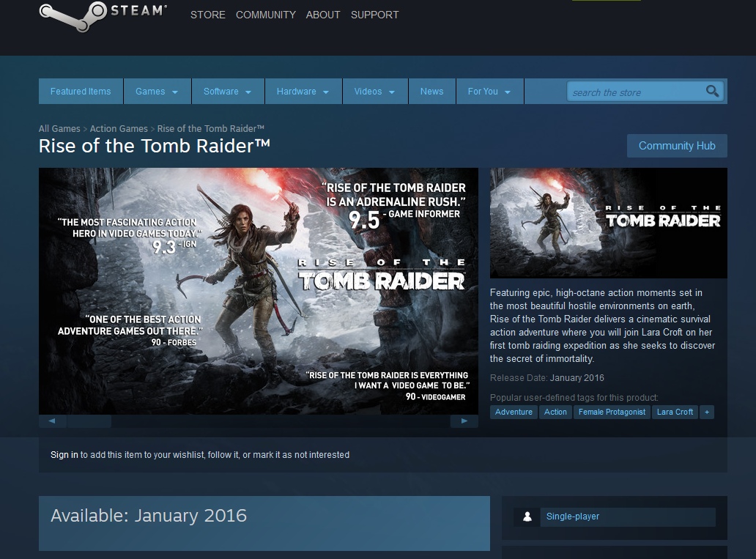Image resolution: width=756 pixels, height=559 pixels.
Task: Open the News tab
Action: point(431,91)
